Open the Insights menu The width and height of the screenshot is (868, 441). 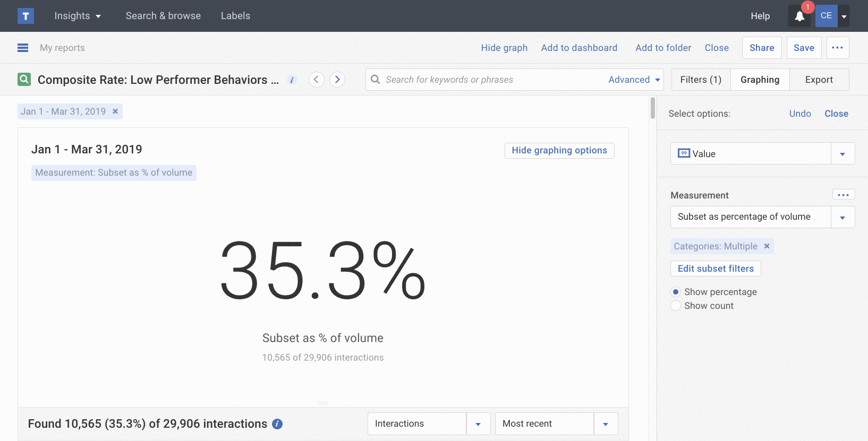click(x=78, y=16)
